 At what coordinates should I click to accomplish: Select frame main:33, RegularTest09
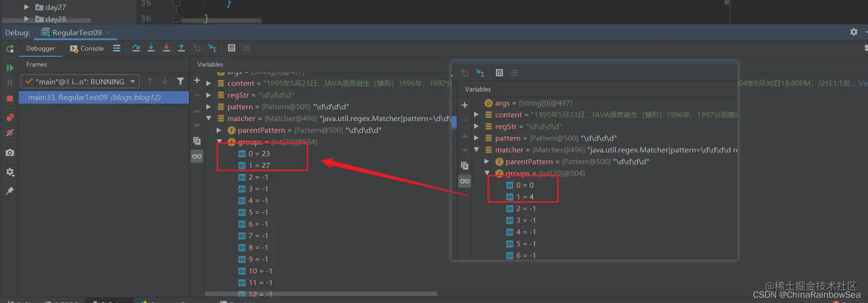(x=104, y=98)
